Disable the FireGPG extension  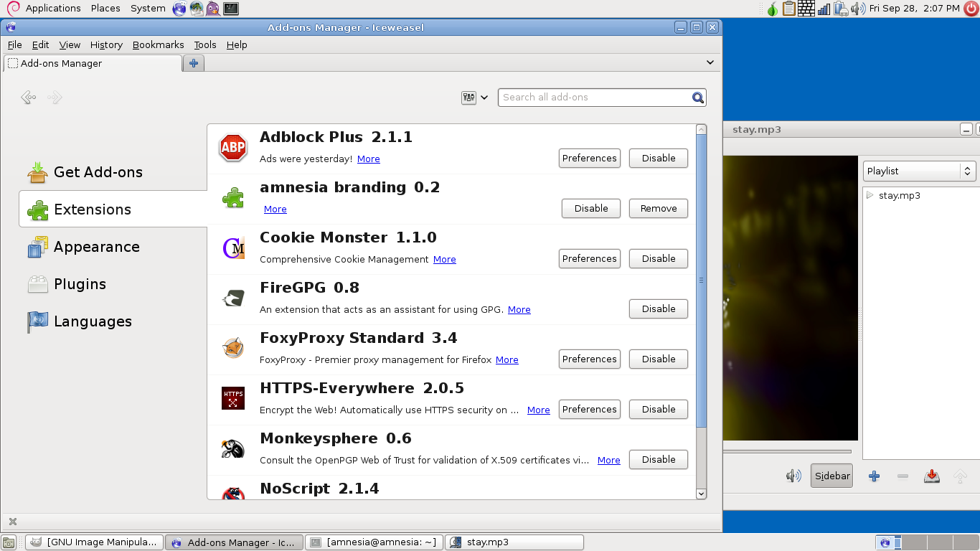pyautogui.click(x=659, y=309)
